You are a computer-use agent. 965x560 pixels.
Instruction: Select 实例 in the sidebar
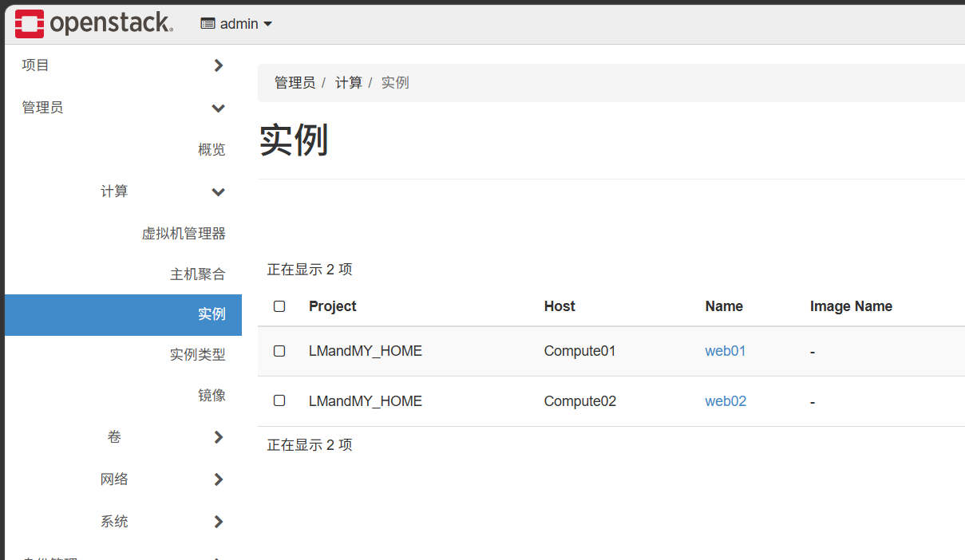(123, 314)
